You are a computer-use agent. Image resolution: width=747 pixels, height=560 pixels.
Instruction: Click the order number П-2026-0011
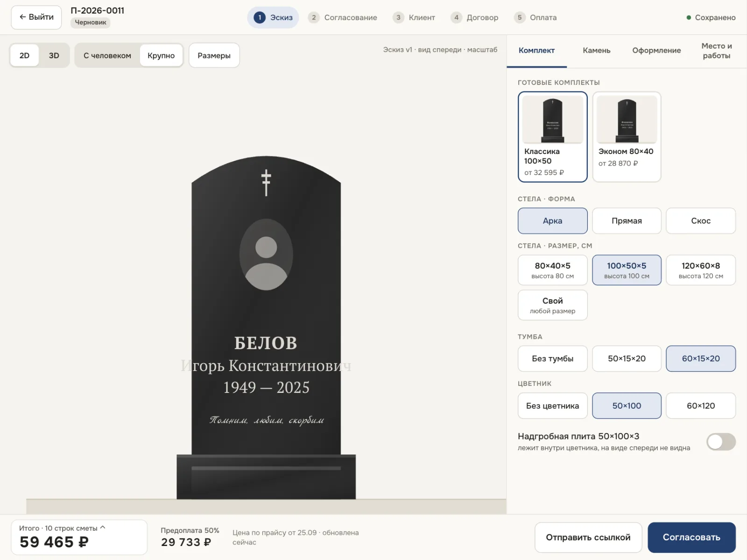point(98,10)
